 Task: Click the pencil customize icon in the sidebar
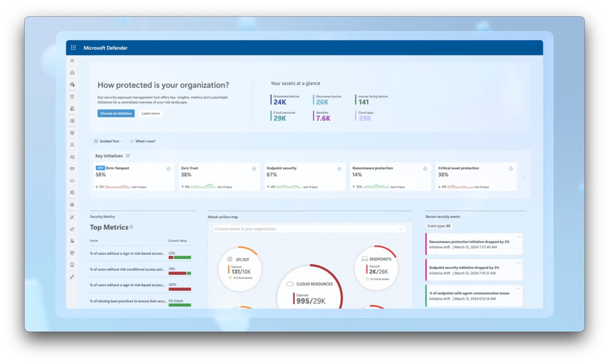pos(73,277)
